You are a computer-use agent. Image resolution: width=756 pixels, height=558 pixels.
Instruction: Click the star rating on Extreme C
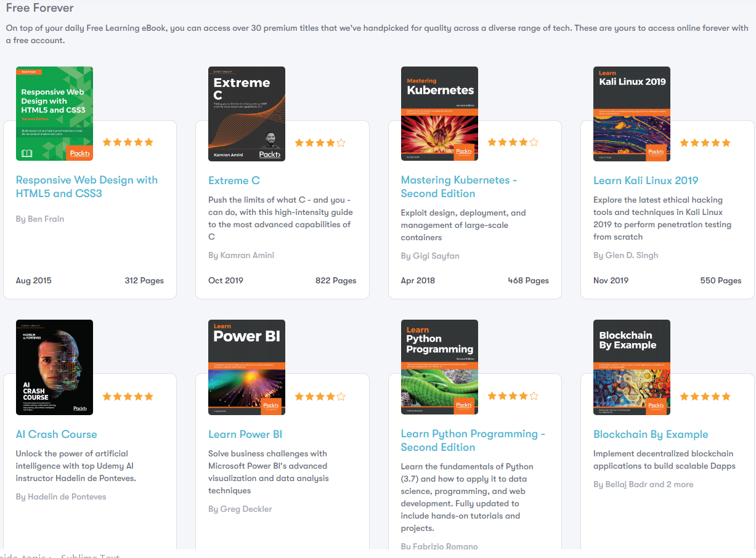tap(320, 143)
